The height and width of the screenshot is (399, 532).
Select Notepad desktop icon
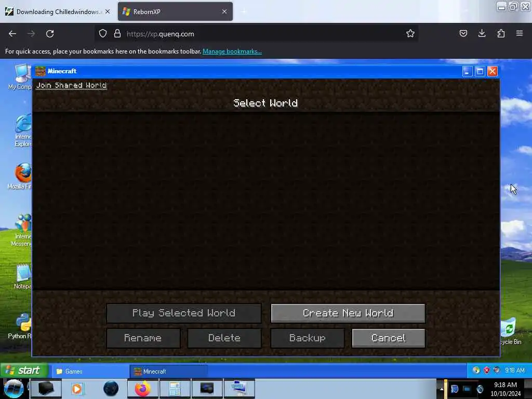22,277
